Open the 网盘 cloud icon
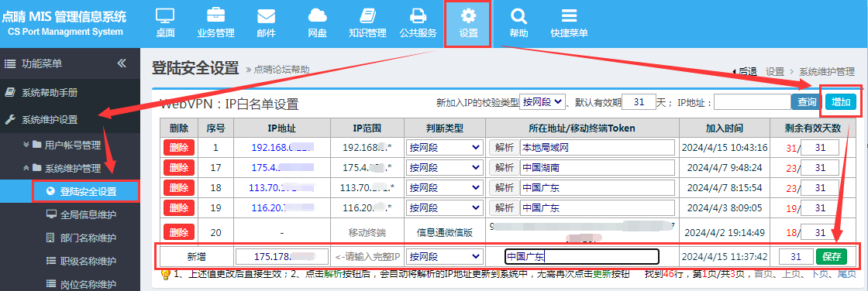 pyautogui.click(x=317, y=15)
